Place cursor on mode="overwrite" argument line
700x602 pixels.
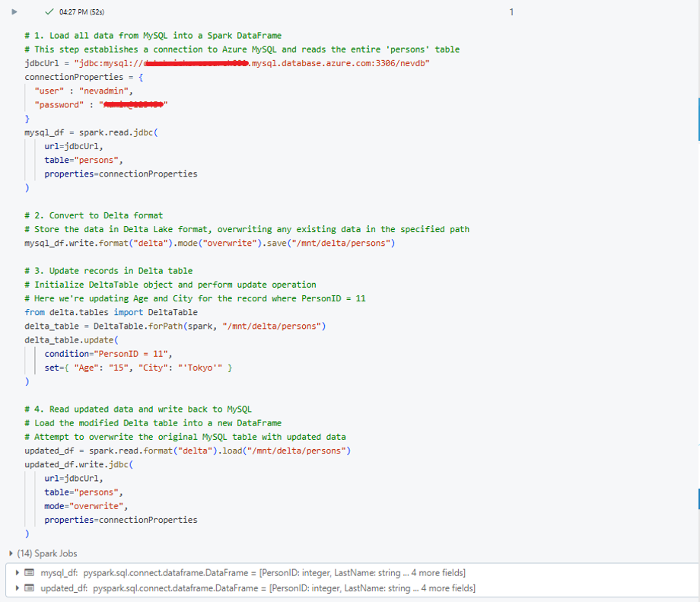[x=86, y=506]
